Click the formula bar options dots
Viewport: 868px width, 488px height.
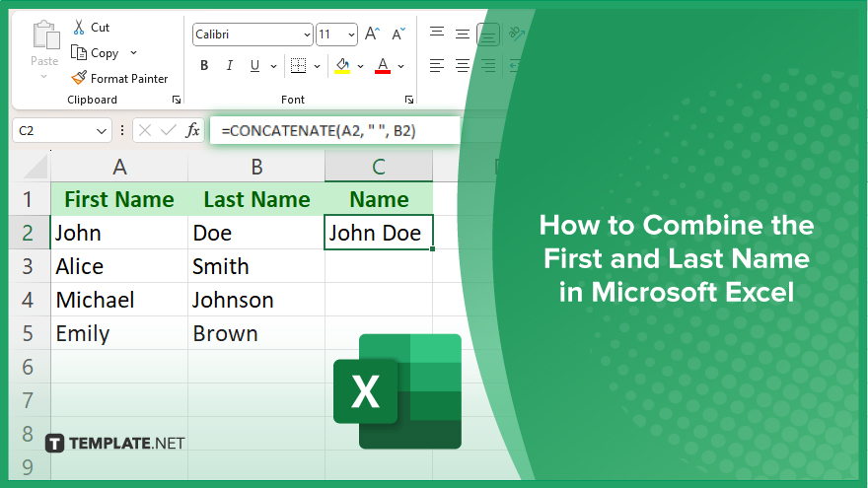click(122, 130)
